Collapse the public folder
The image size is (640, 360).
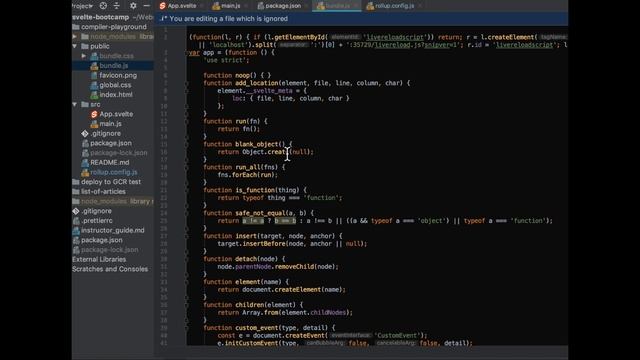75,46
